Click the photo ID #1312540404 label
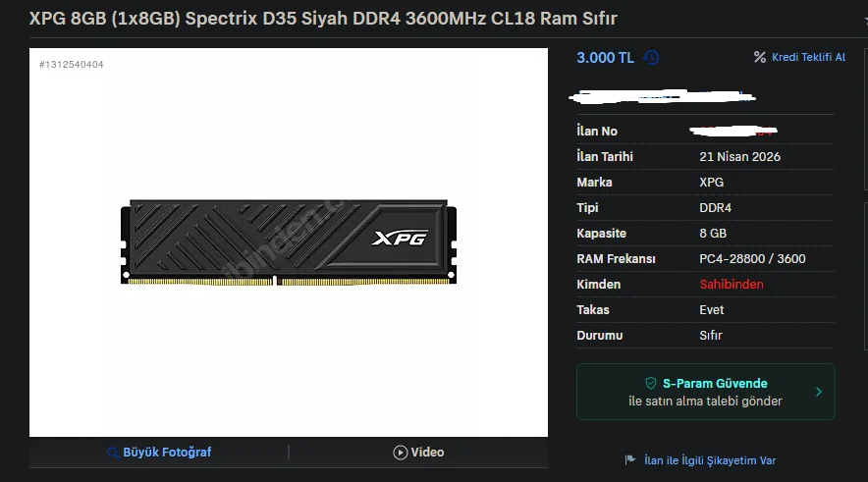 coord(72,64)
